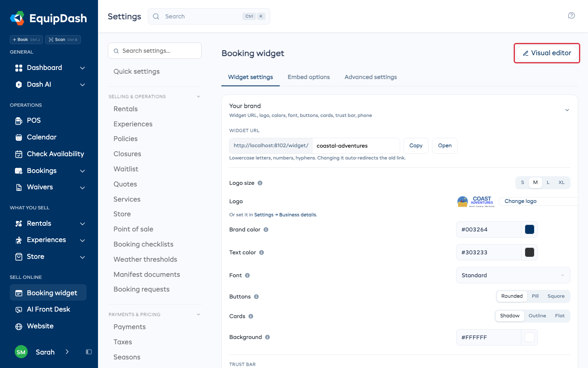Open the Visual editor

tap(547, 53)
